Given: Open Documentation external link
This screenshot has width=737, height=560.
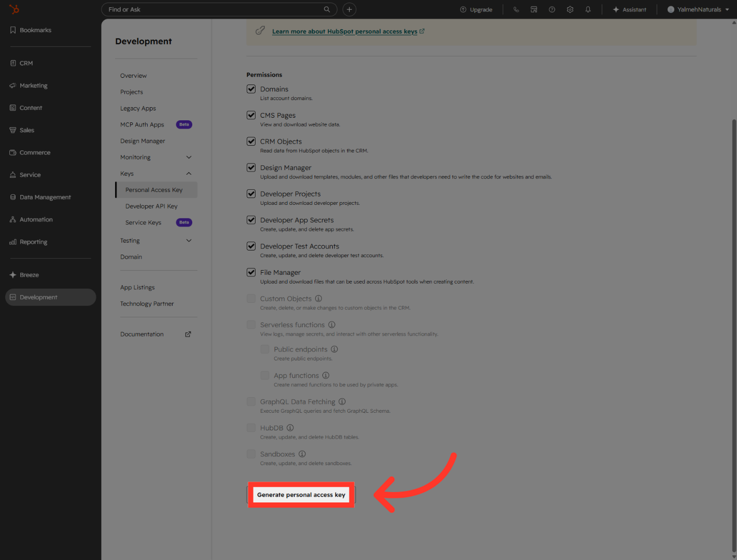Looking at the screenshot, I should pos(155,334).
